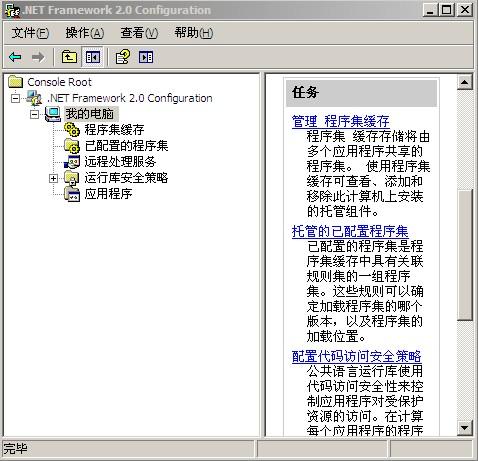Click the vertical scrollbar thumb
The width and height of the screenshot is (478, 461).
pos(465,255)
